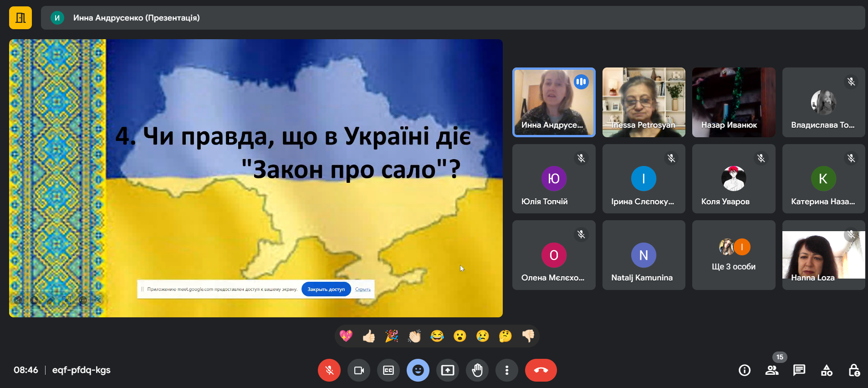The image size is (868, 388).
Task: Leave the call with the red button
Action: tap(541, 370)
